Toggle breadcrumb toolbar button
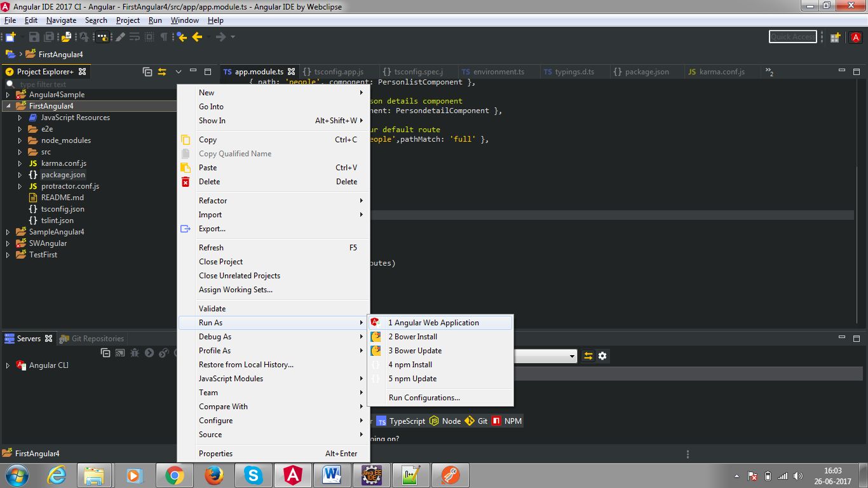868x488 pixels. tap(102, 37)
